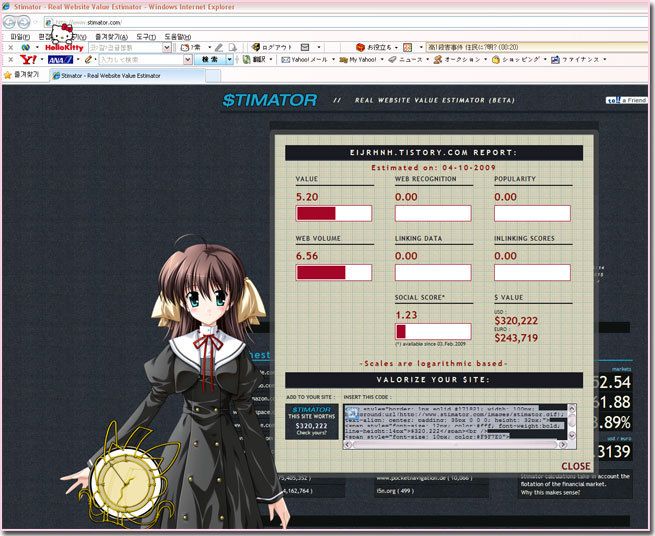Open ショッピング shopping from Yahoo toolbar

coord(515,60)
